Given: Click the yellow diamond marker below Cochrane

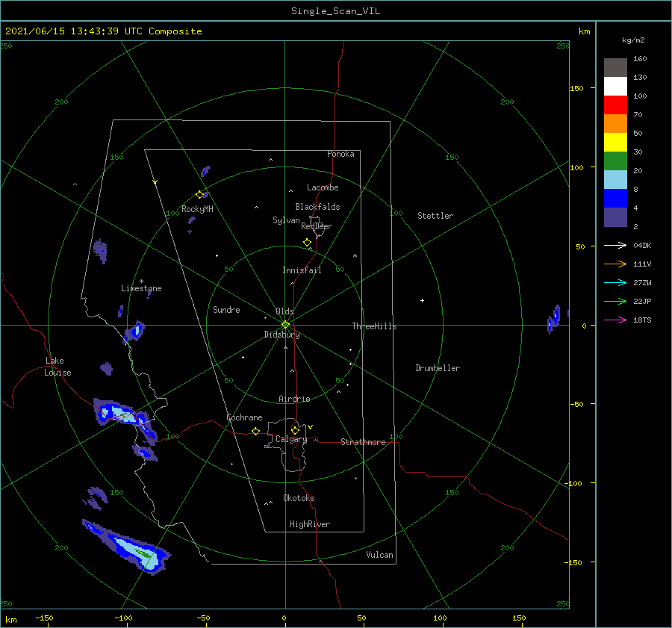Looking at the screenshot, I should tap(256, 432).
